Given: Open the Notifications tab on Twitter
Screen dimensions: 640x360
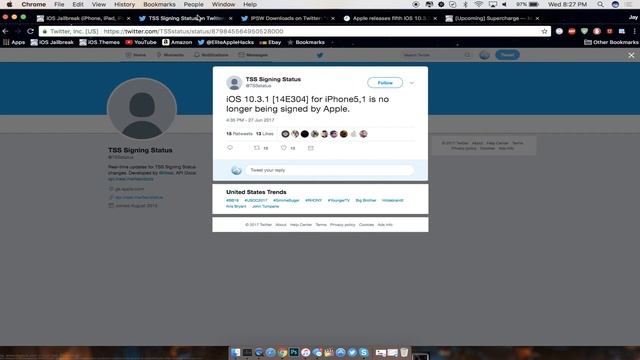Looking at the screenshot, I should coord(211,55).
